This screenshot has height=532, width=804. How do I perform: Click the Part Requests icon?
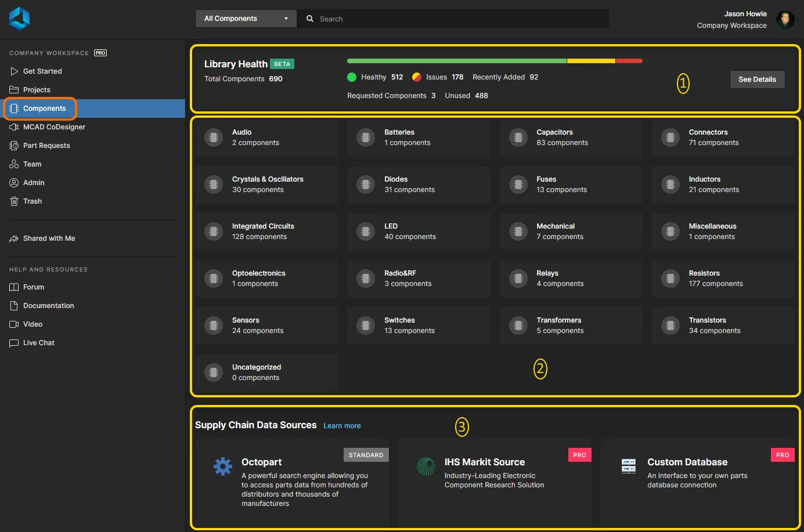click(x=14, y=146)
